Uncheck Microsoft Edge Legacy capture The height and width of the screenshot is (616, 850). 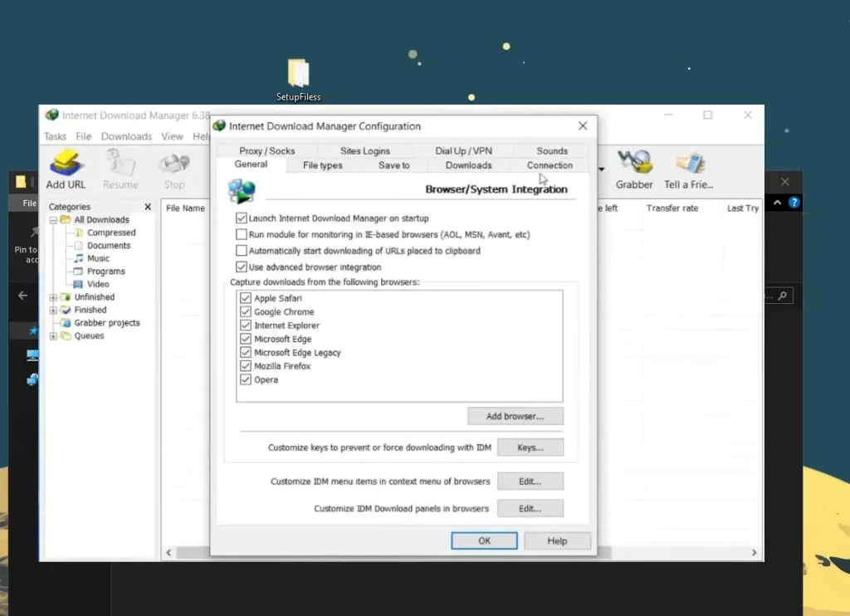click(246, 353)
